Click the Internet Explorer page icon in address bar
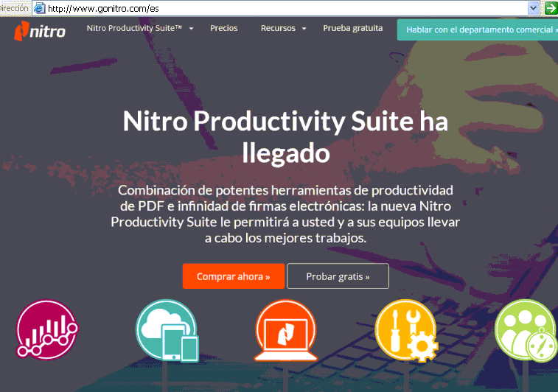The height and width of the screenshot is (392, 558). (40, 8)
